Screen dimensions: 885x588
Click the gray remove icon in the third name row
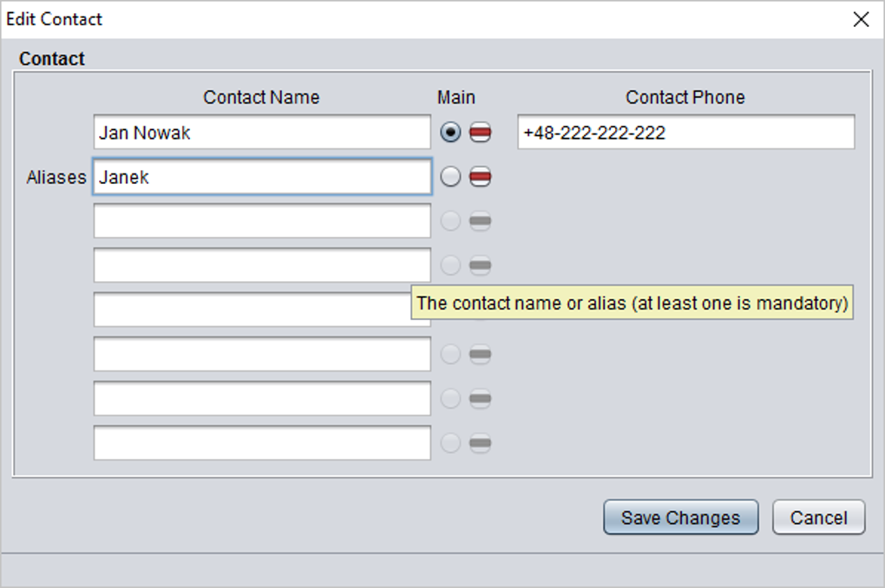pyautogui.click(x=480, y=221)
